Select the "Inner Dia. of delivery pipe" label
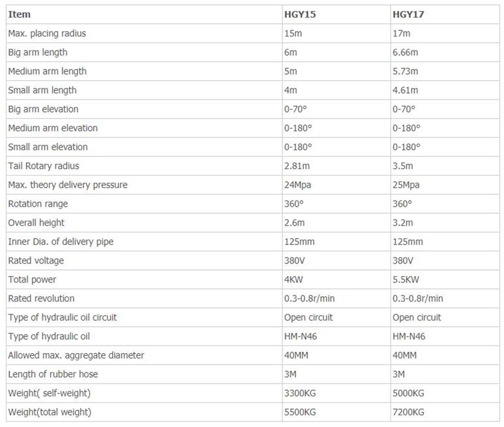This screenshot has height=427, width=504. [61, 242]
